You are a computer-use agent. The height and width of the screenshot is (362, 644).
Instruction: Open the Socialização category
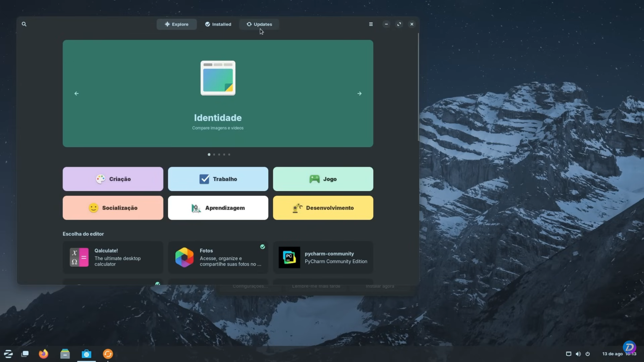pyautogui.click(x=113, y=207)
